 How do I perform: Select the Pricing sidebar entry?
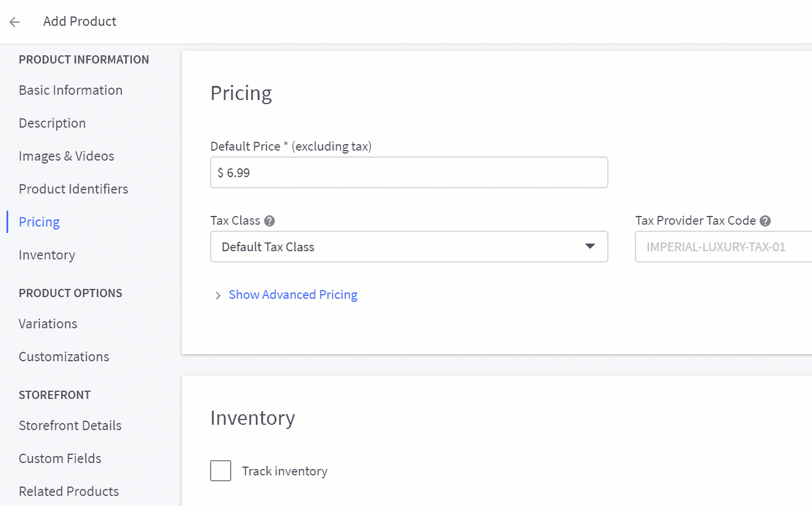39,222
